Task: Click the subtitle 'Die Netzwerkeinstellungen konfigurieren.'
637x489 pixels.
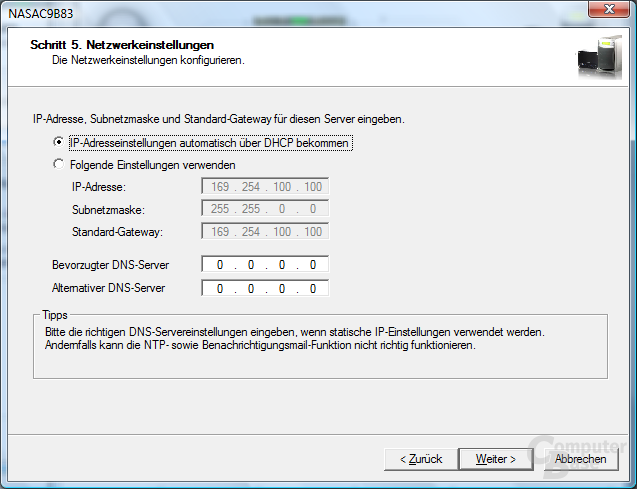Action: click(x=148, y=60)
